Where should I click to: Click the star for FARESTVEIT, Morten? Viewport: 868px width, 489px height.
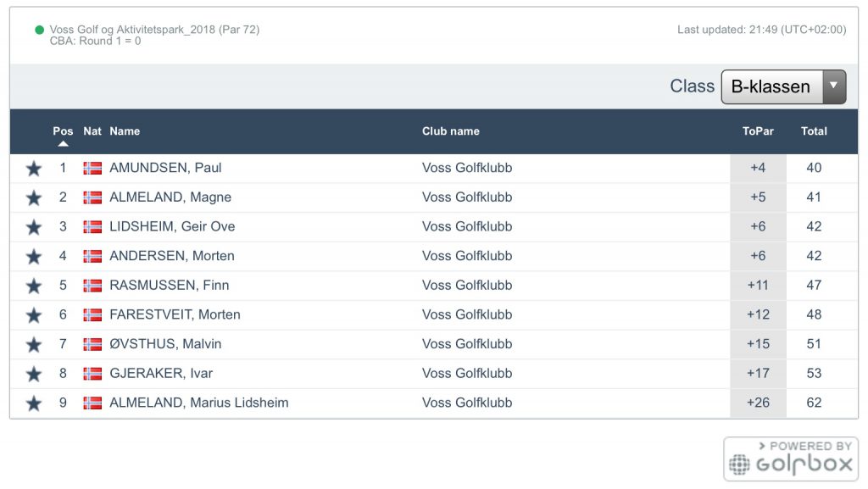point(34,315)
